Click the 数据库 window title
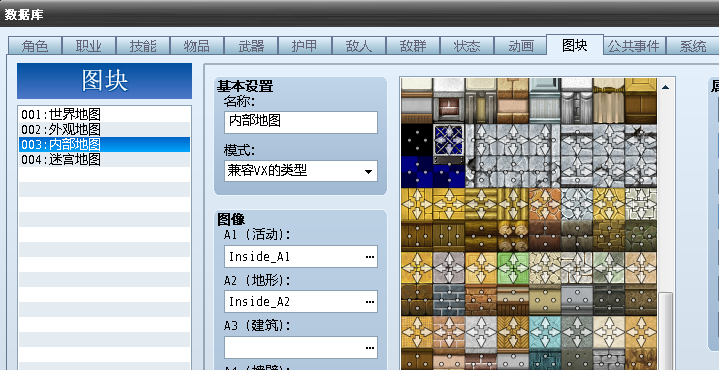The width and height of the screenshot is (719, 370). [x=24, y=14]
